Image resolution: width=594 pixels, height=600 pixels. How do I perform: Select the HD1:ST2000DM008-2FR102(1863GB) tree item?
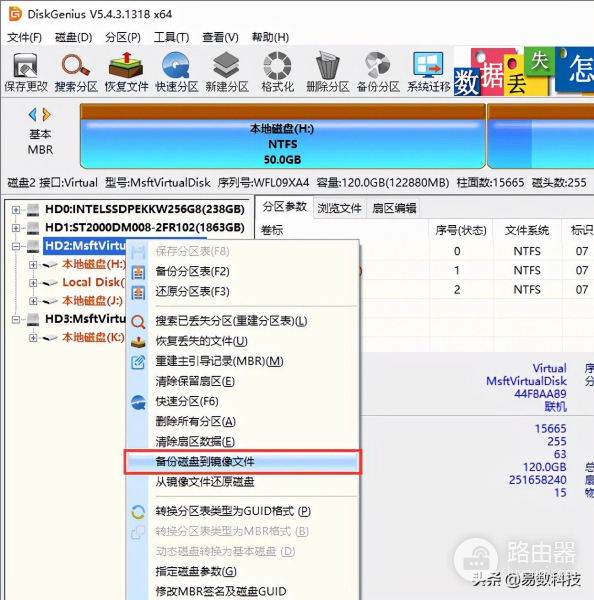[x=145, y=228]
